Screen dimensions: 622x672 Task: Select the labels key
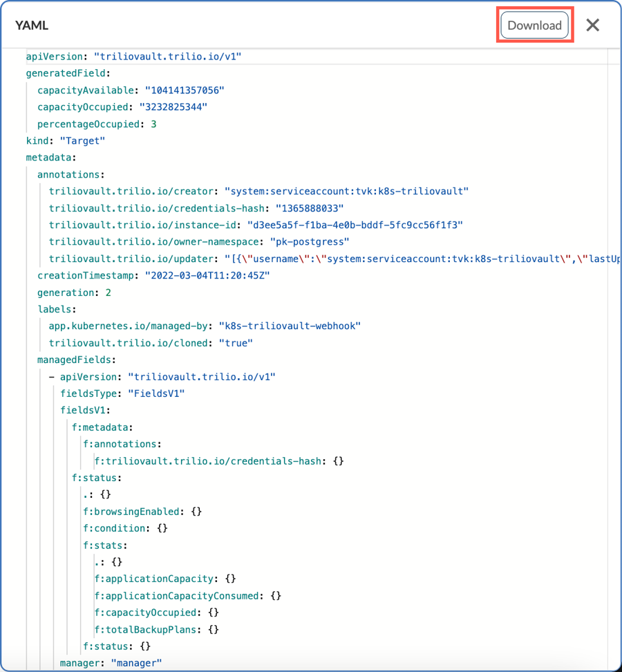pyautogui.click(x=56, y=310)
